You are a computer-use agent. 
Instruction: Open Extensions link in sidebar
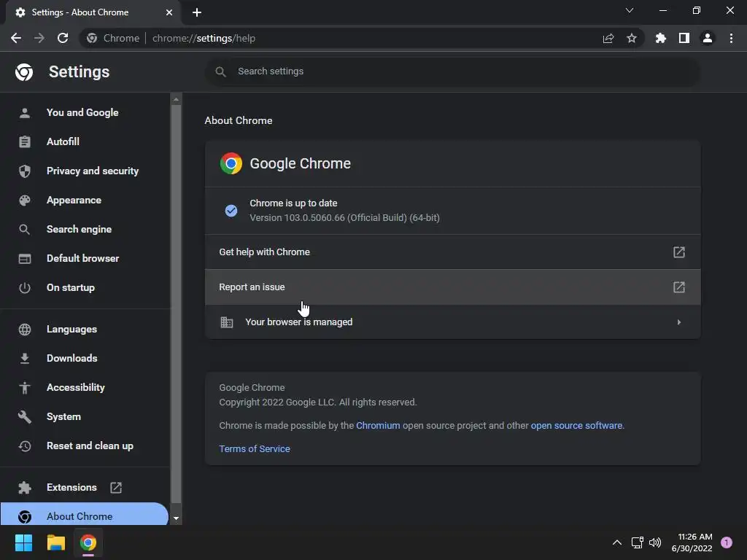[85, 488]
